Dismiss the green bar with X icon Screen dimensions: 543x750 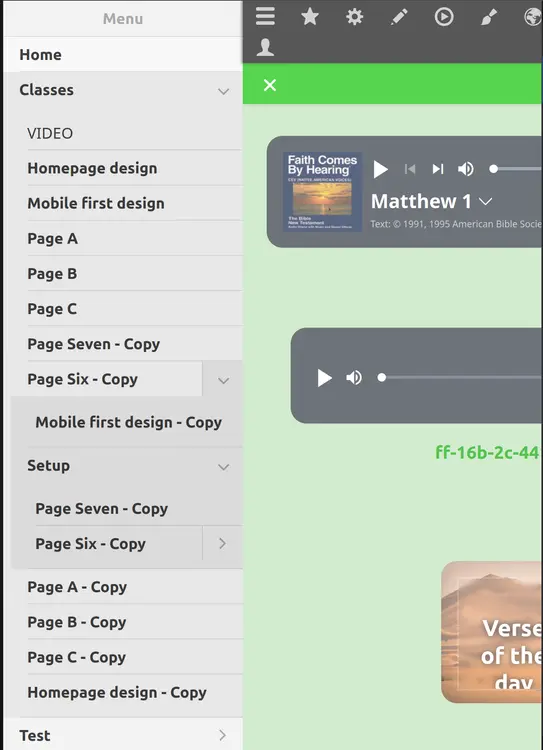click(x=270, y=85)
